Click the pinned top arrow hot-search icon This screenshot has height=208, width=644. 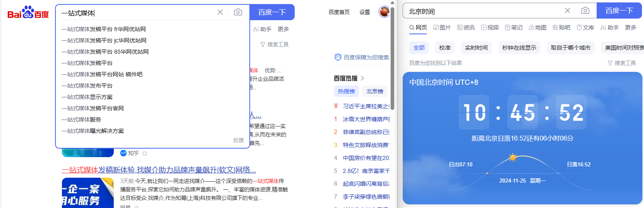click(x=336, y=106)
